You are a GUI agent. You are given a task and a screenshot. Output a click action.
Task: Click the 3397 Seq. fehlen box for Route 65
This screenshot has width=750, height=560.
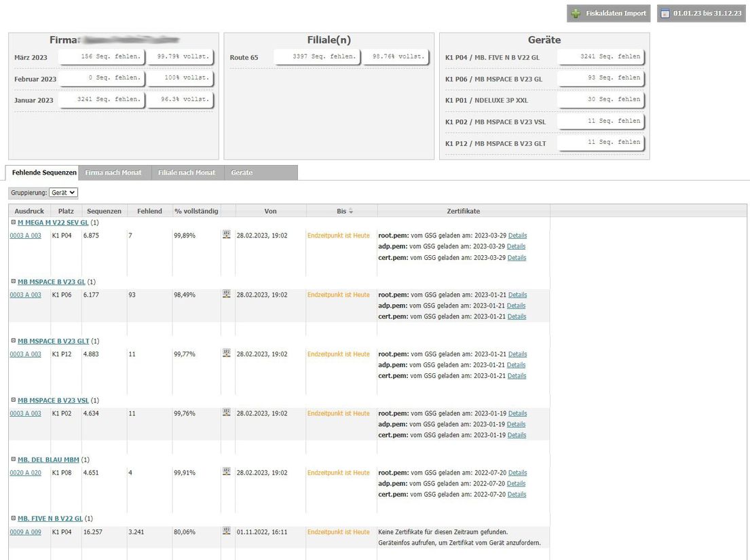click(317, 56)
